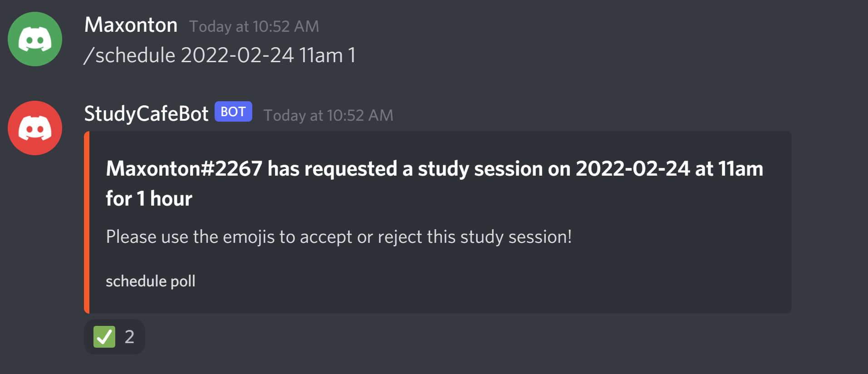The width and height of the screenshot is (868, 374).
Task: Click the date 2022-02-24 in embed title
Action: click(633, 169)
